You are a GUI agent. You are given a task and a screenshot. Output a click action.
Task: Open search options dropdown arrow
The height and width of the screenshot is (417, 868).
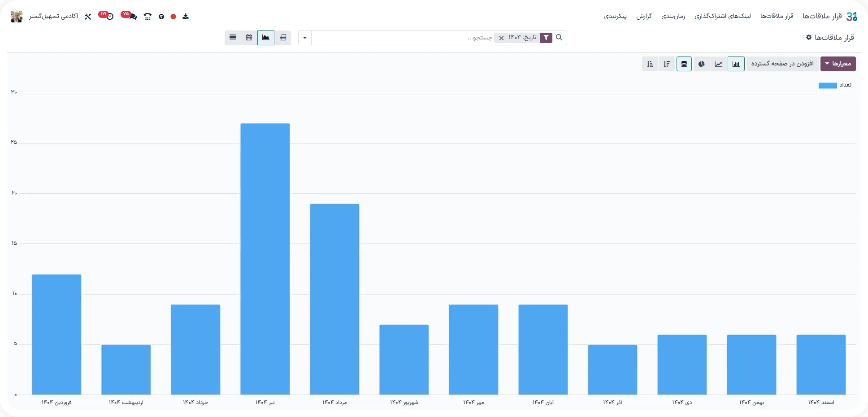305,38
